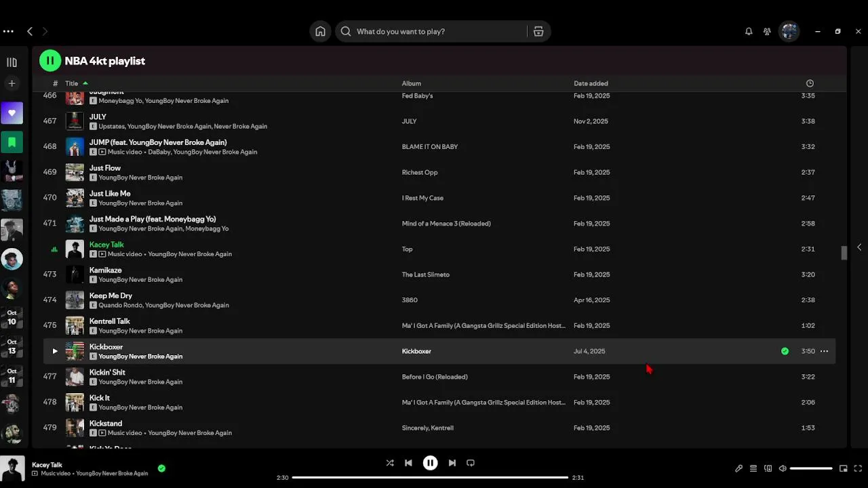This screenshot has height=488, width=868.
Task: Select the Keep Me Dry track title
Action: click(x=111, y=296)
